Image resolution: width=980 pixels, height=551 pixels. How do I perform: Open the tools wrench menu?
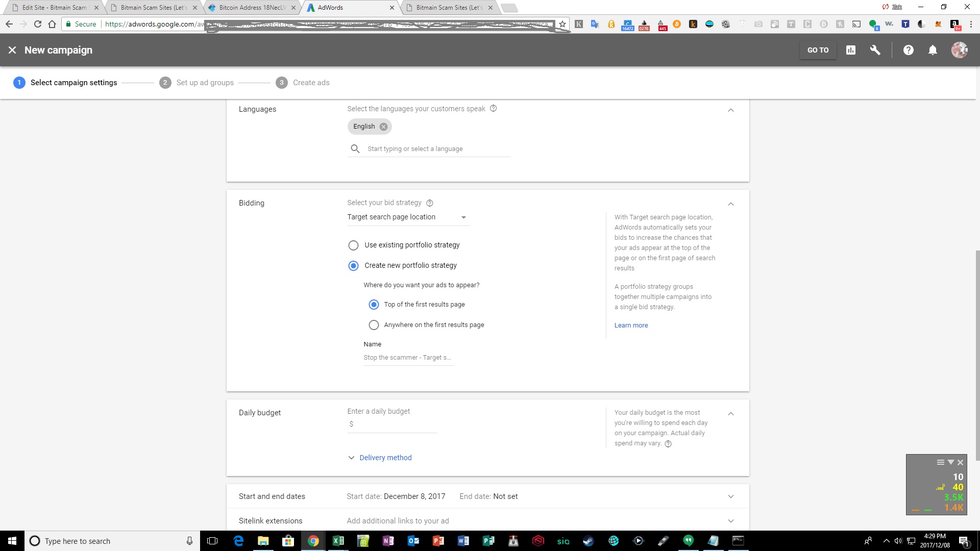click(875, 50)
